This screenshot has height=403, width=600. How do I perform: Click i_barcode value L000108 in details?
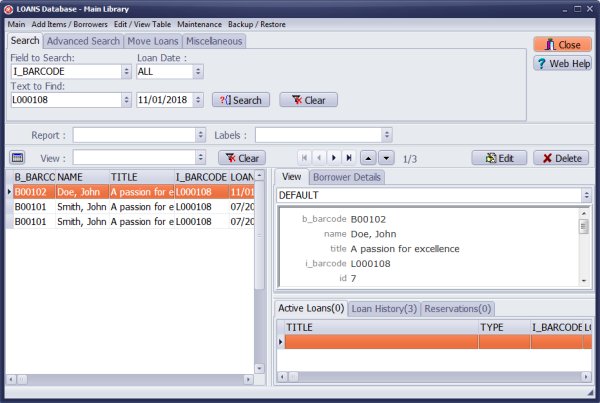click(370, 264)
